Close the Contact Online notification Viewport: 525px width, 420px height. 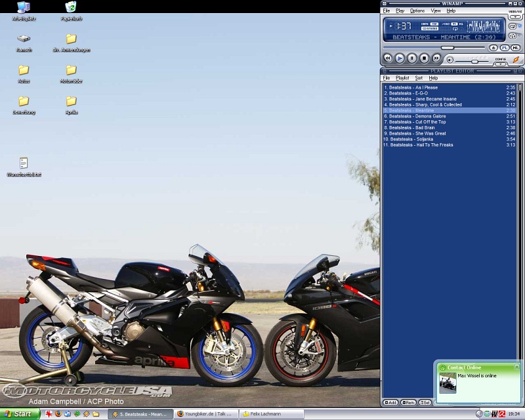click(516, 367)
